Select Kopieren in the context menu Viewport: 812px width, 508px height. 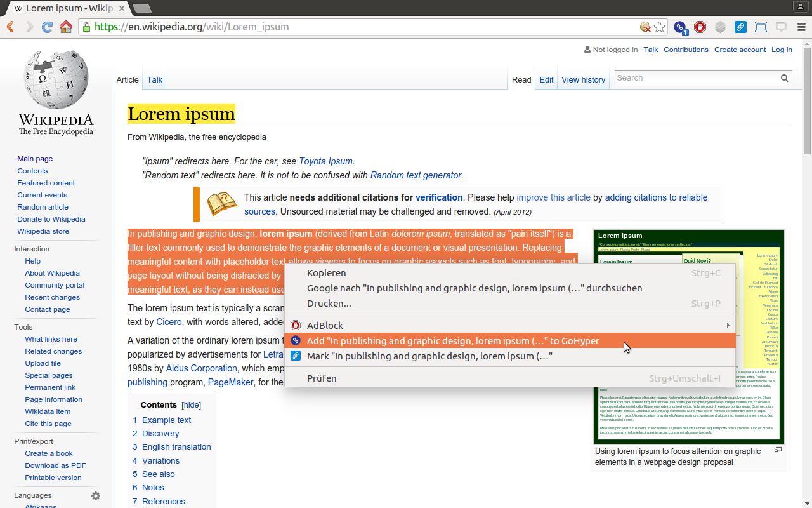509,273
